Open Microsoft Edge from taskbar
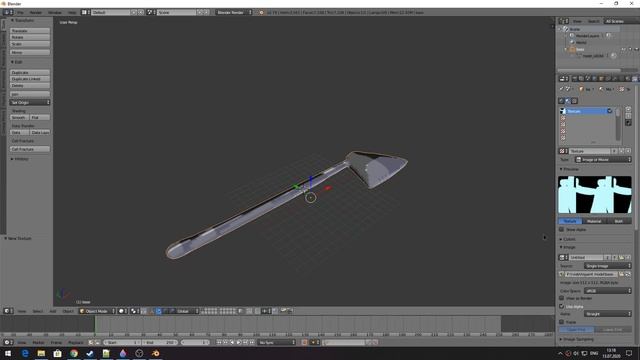Screen dimensions: 640x360 pos(25,353)
